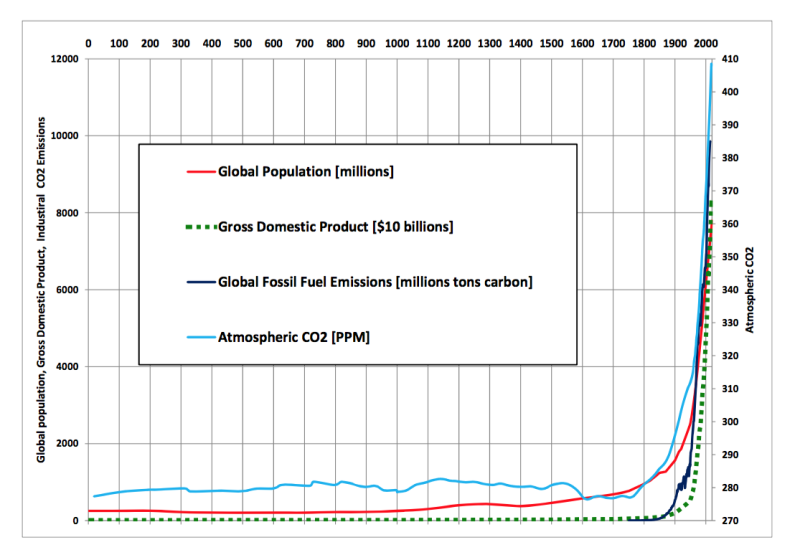The height and width of the screenshot is (560, 800).
Task: Click the green dotted GDP legend line
Action: [200, 227]
